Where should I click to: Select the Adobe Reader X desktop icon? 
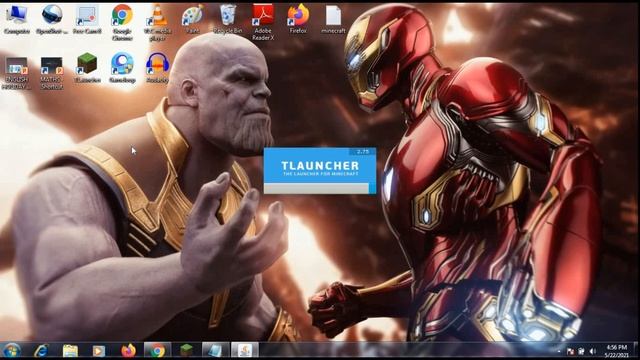pyautogui.click(x=263, y=22)
